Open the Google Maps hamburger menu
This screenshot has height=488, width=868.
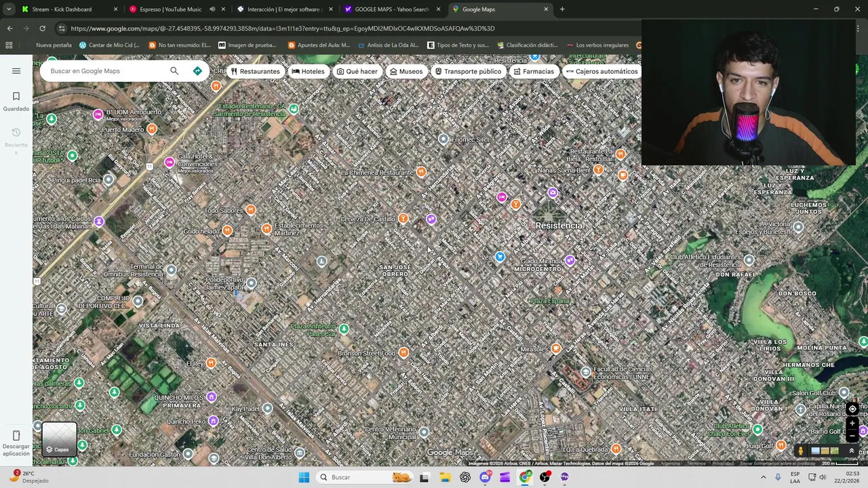[16, 70]
